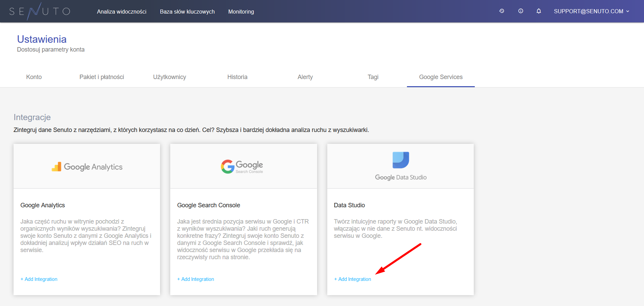Screen dimensions: 644x306
Task: Open Baza słów kluczowych menu
Action: (187, 12)
